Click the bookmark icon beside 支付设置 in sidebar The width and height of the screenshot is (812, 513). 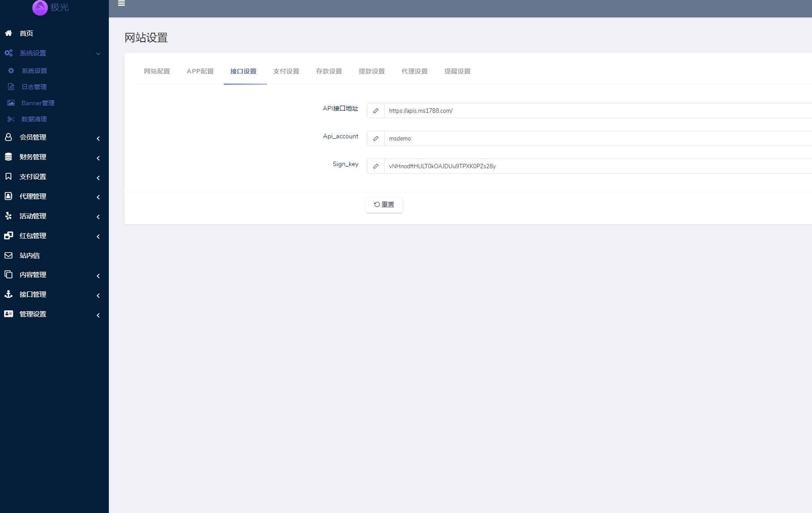[x=9, y=176]
